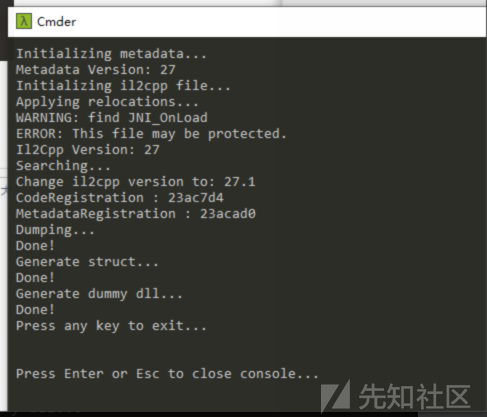Click the 'Generate struct...' line

[87, 262]
